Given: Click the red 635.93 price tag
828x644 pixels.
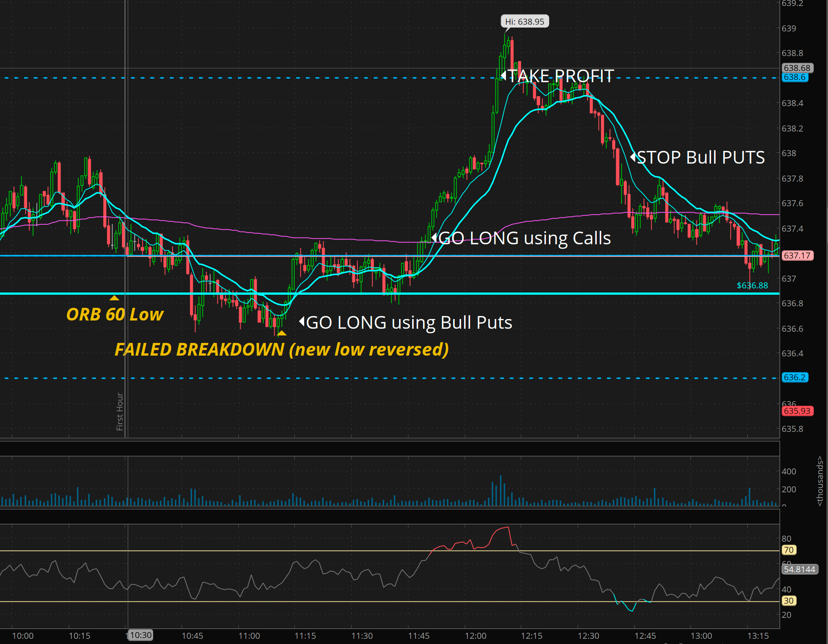Looking at the screenshot, I should 797,411.
